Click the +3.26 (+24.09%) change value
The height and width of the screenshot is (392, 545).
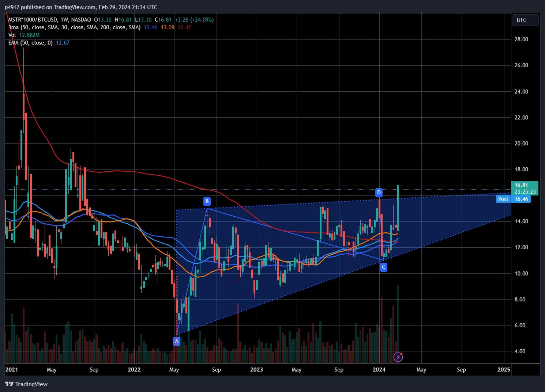tap(194, 20)
